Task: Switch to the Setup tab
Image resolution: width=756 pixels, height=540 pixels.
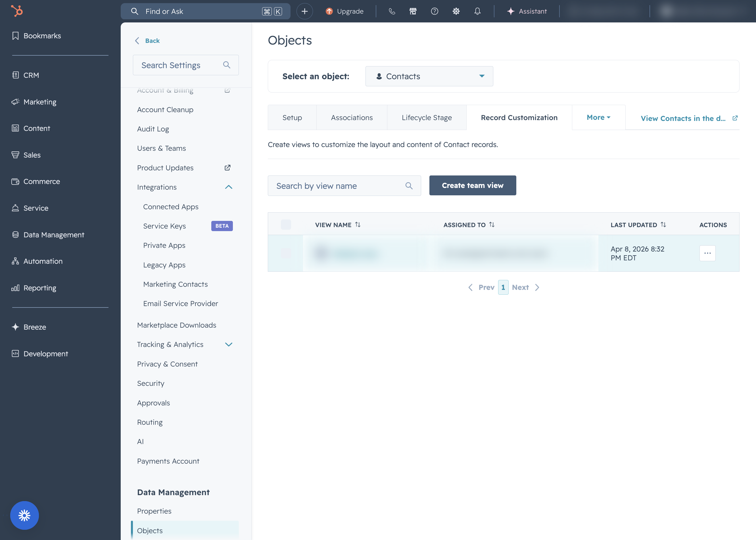Action: (292, 117)
